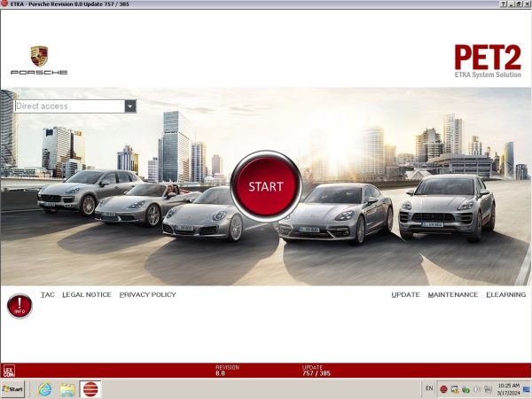Open the PRIVACY POLICY link
Image resolution: width=532 pixels, height=399 pixels.
pos(147,294)
